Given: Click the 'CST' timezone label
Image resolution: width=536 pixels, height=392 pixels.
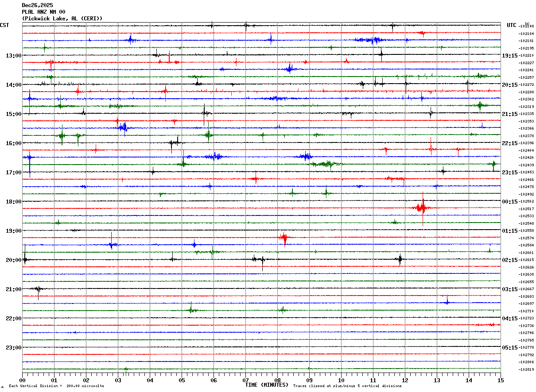Looking at the screenshot, I should click(x=4, y=25).
